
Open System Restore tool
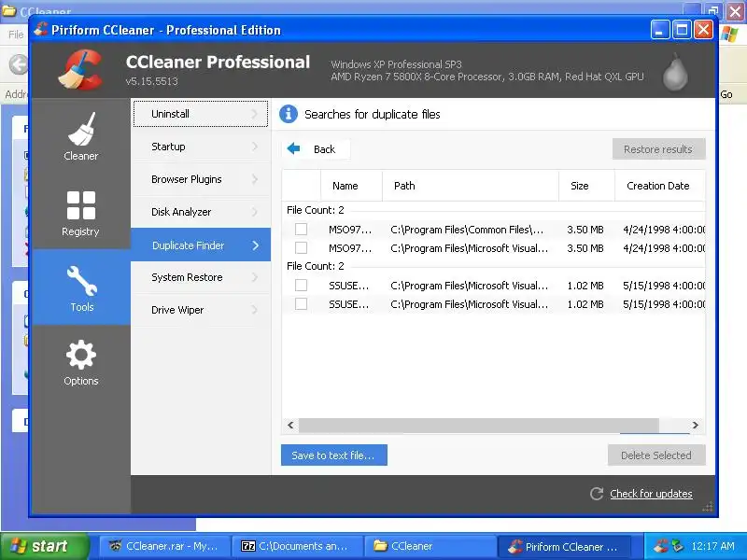[x=201, y=277]
